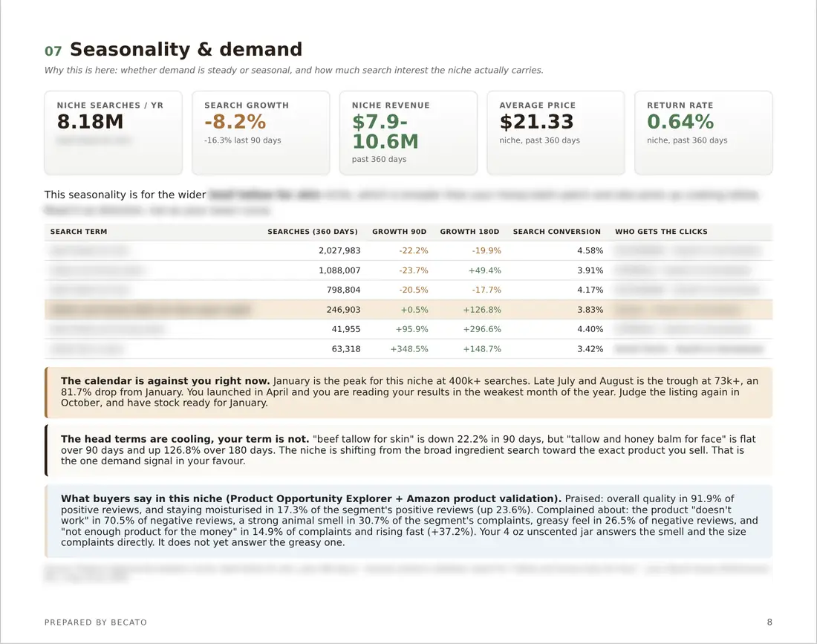Viewport: 817px width, 644px height.
Task: Click the "4.40%" search conversion cell
Action: tap(590, 329)
